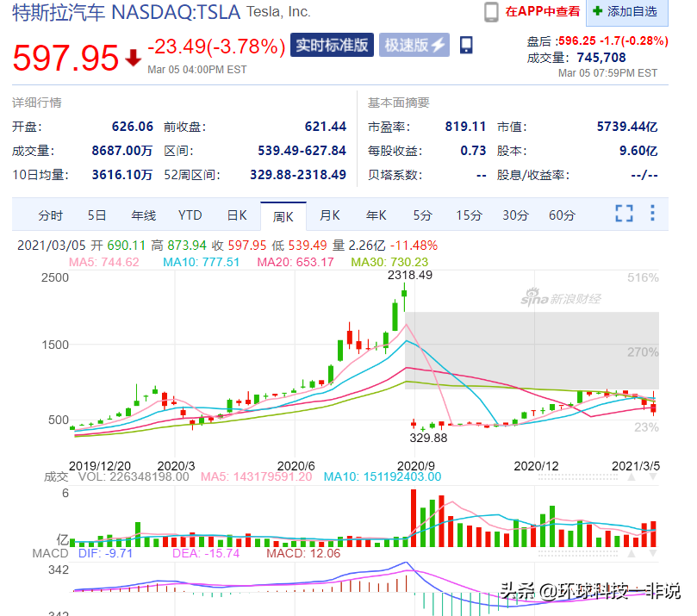The height and width of the screenshot is (616, 697).
Task: Open the 月K monthly candlestick tab
Action: [329, 215]
